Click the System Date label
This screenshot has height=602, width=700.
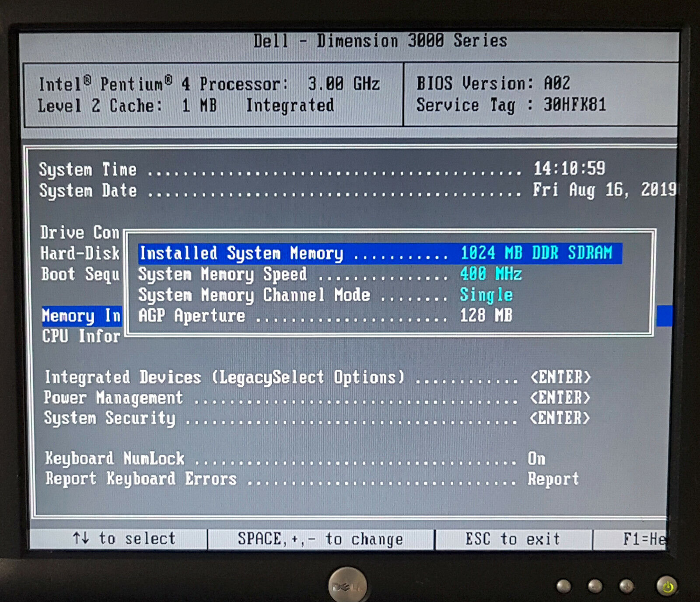[x=87, y=191]
